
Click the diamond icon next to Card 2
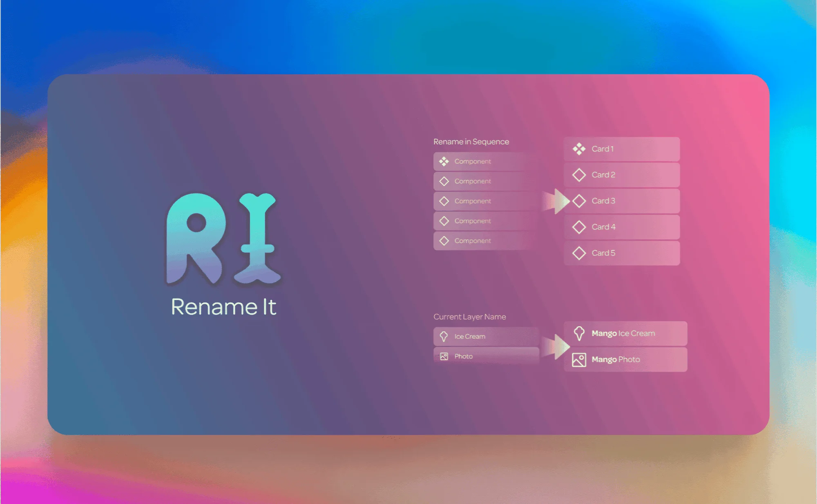point(579,175)
